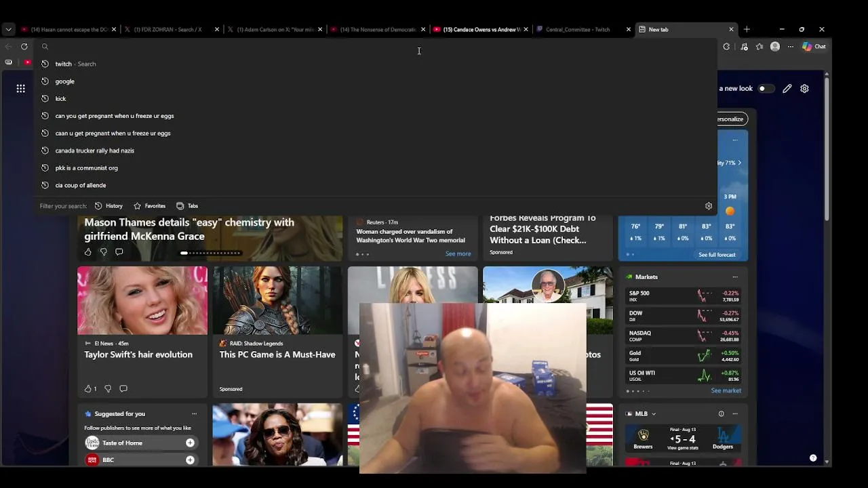Open Taylor Swift article thumbnail image
This screenshot has height=488, width=868.
142,300
